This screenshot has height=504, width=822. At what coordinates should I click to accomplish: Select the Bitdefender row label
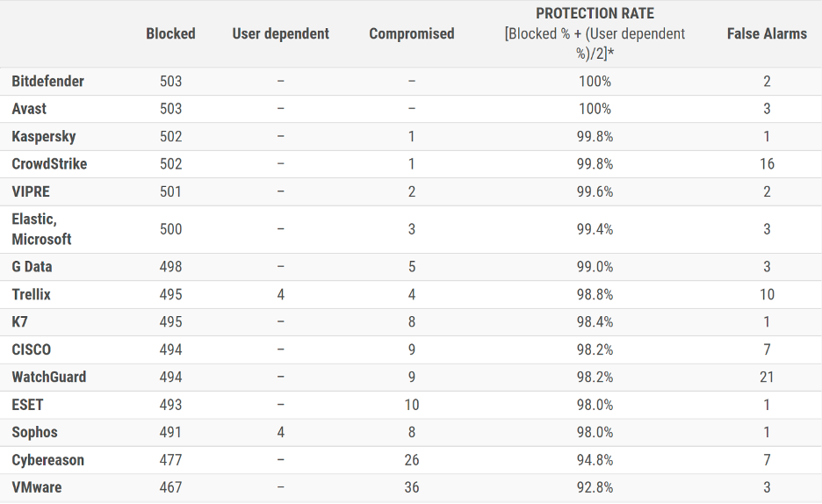click(x=48, y=81)
